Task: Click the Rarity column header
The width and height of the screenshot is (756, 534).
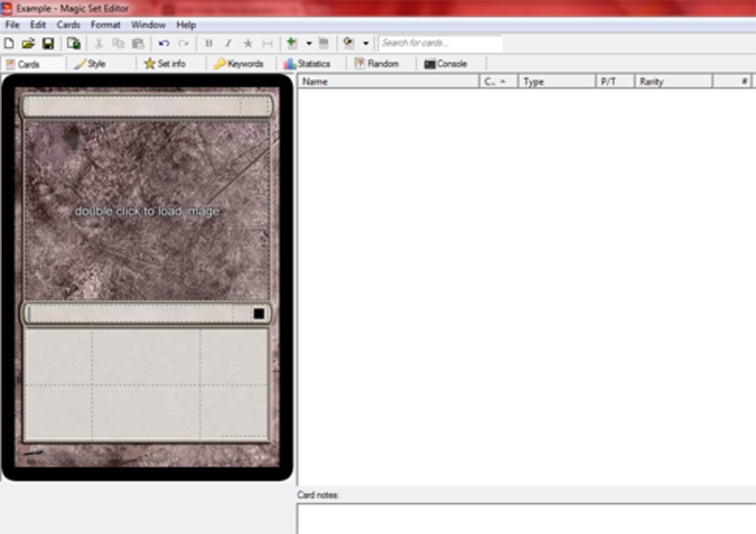Action: (x=673, y=81)
